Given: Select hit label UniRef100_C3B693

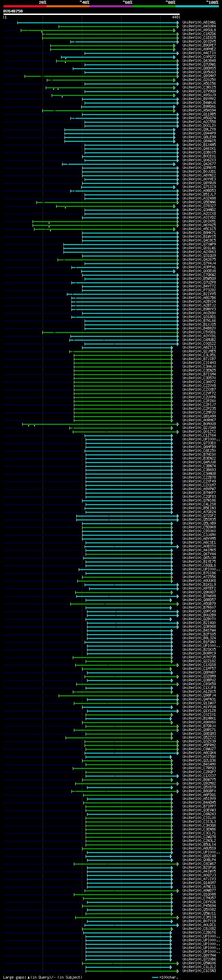Looking at the screenshot, I should [199, 470].
